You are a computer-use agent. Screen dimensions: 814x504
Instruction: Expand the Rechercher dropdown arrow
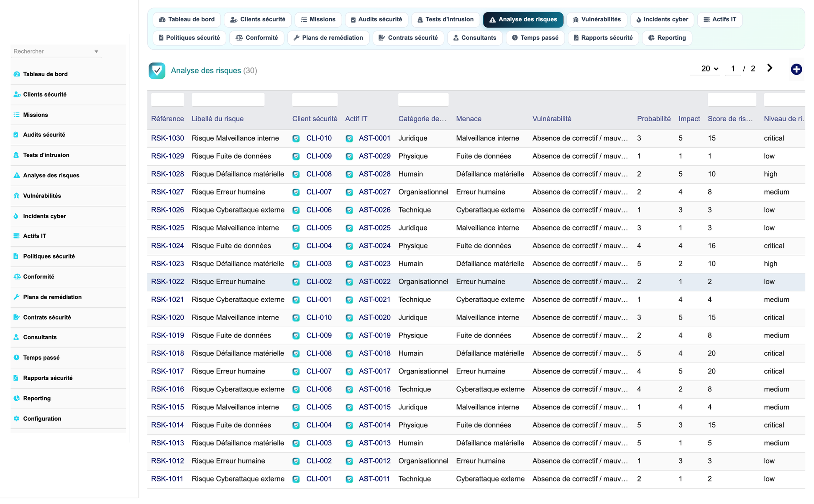click(96, 51)
